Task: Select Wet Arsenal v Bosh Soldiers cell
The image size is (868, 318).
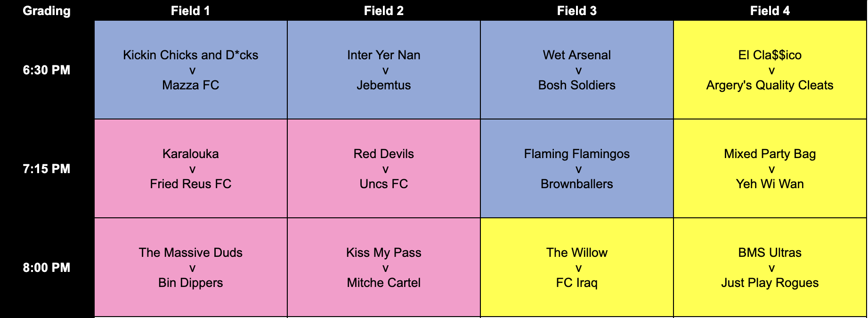Action: coord(577,70)
